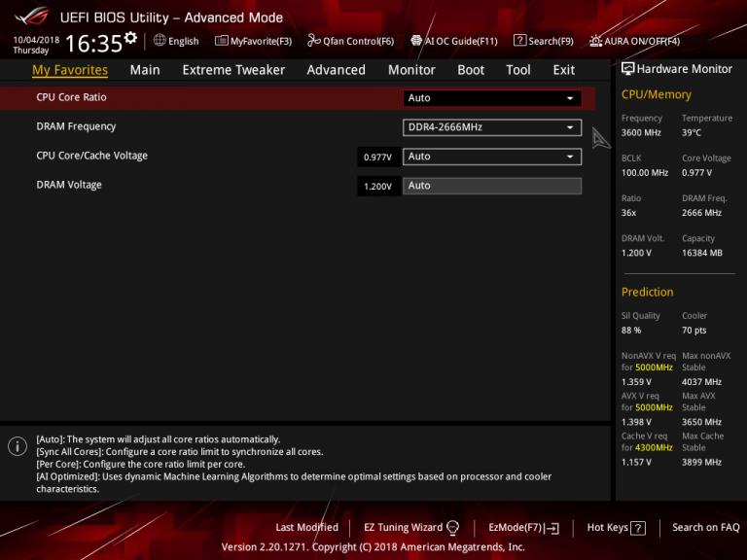Image resolution: width=747 pixels, height=560 pixels.
Task: Click the 3600 MHz frequency value
Action: [641, 133]
